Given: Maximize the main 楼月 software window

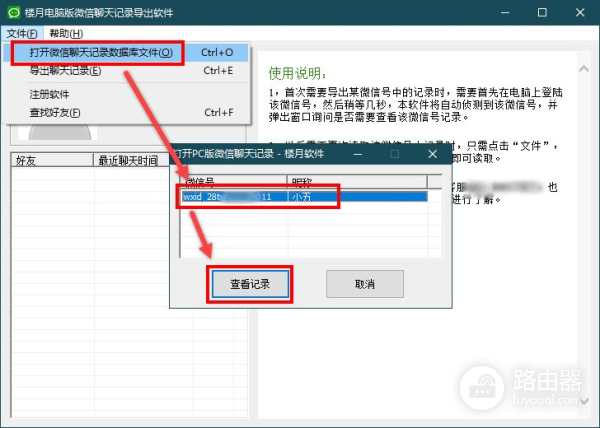Looking at the screenshot, I should click(542, 13).
